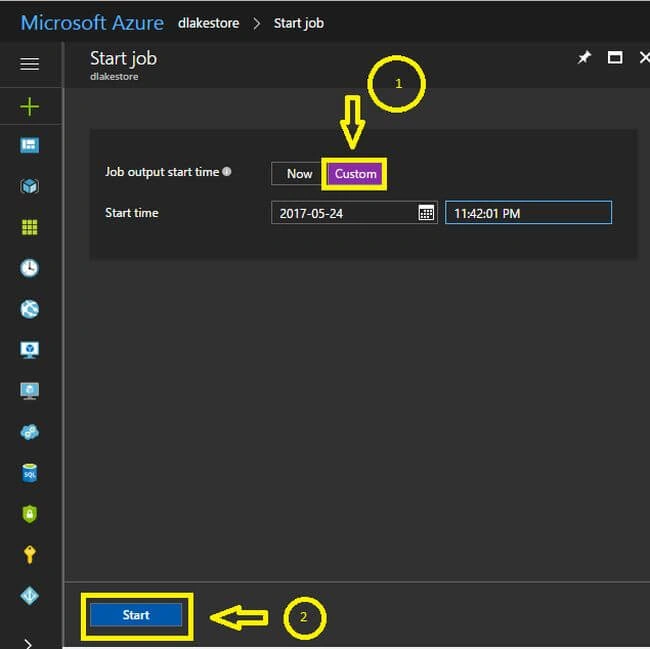
Task: Open Security Center green shield icon
Action: [29, 514]
